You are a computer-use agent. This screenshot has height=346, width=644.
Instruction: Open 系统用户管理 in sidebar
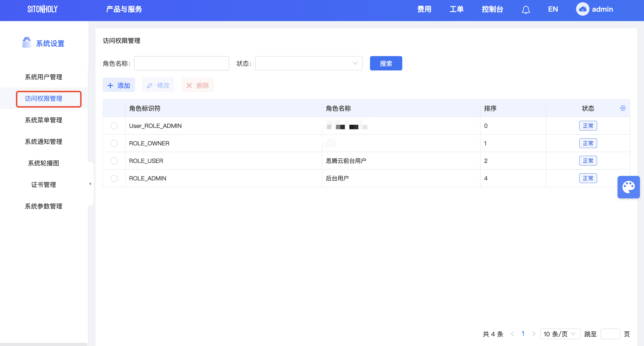[x=44, y=77]
